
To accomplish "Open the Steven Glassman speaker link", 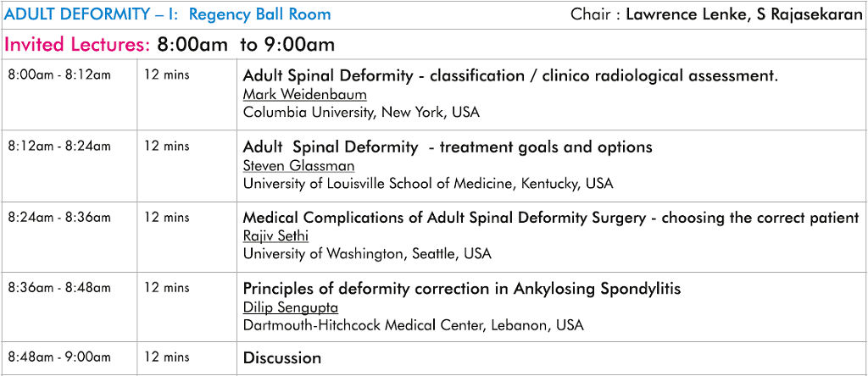I will point(298,166).
